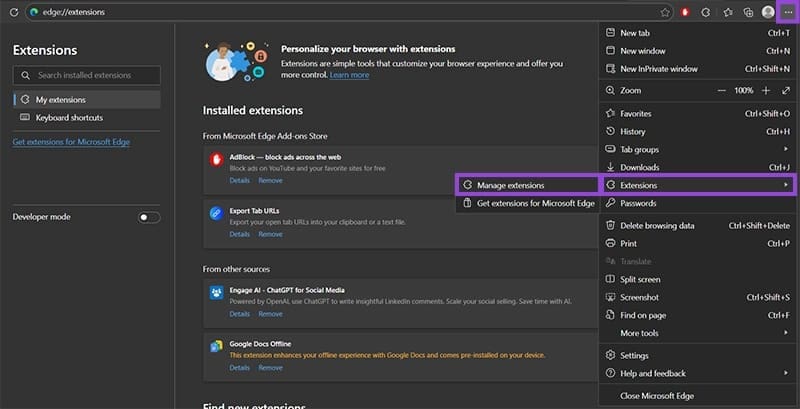This screenshot has height=409, width=800.
Task: Select Find on page menu item
Action: [697, 315]
